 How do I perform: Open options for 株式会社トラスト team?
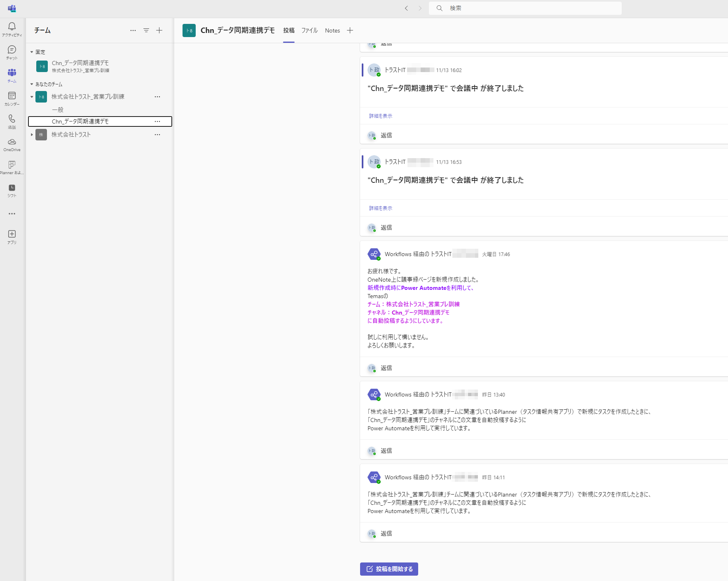tap(157, 135)
